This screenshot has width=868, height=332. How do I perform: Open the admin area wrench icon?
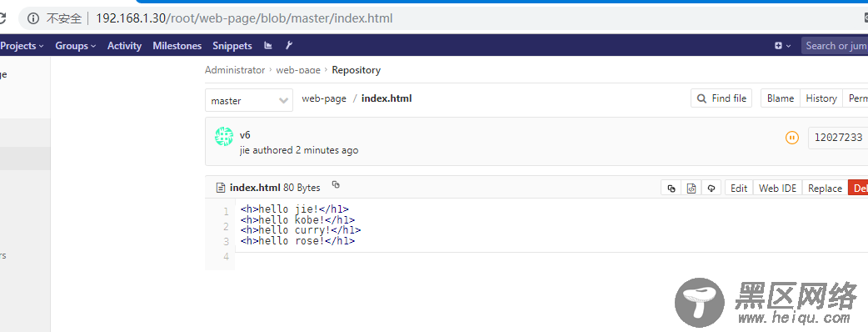[289, 45]
